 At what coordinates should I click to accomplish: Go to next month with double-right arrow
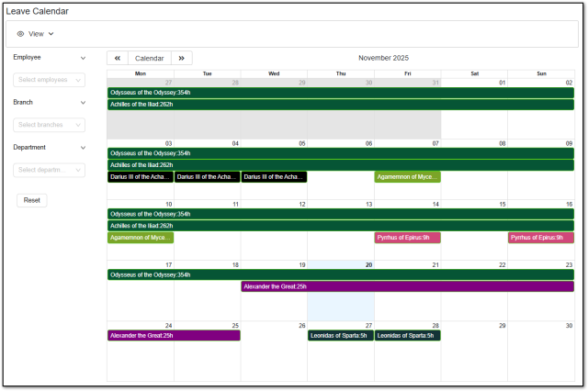[182, 58]
